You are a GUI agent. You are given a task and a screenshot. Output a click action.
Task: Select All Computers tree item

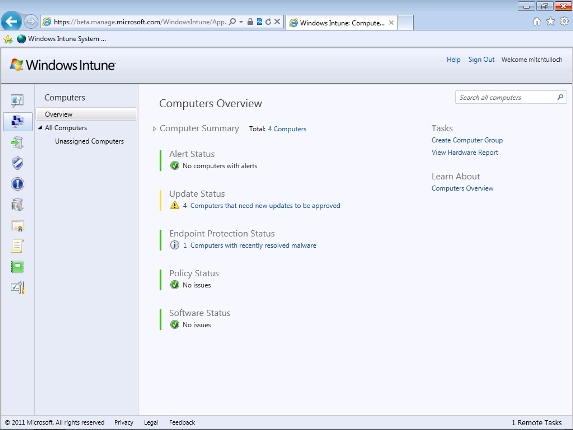tap(66, 128)
